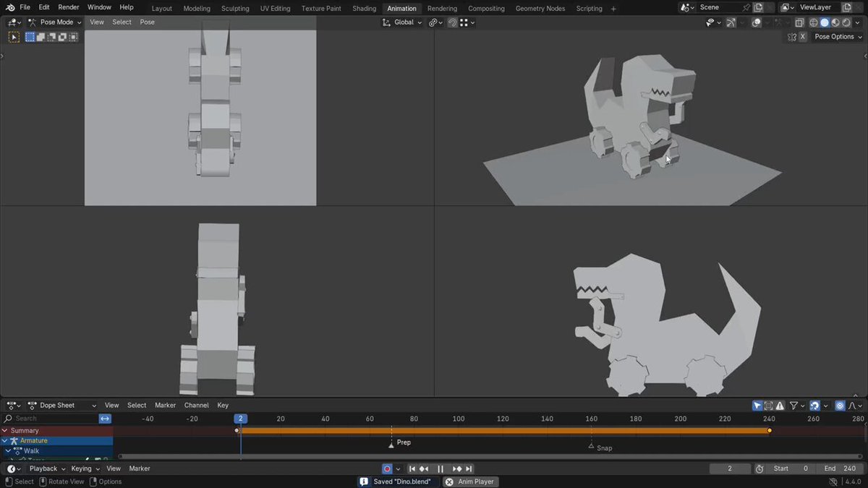Select the Snap timeline marker
868x488 pixels.
[591, 446]
